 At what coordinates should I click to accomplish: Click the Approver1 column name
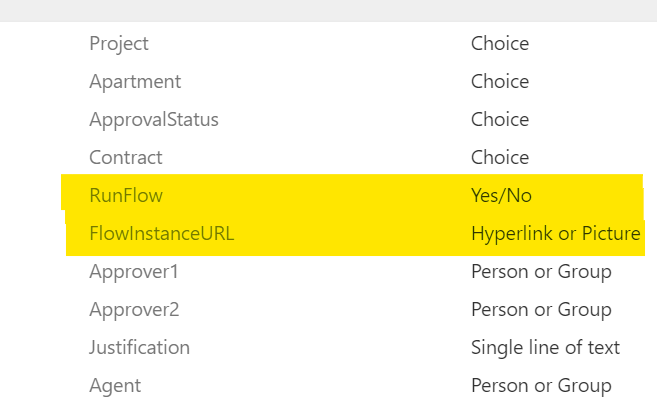click(134, 272)
